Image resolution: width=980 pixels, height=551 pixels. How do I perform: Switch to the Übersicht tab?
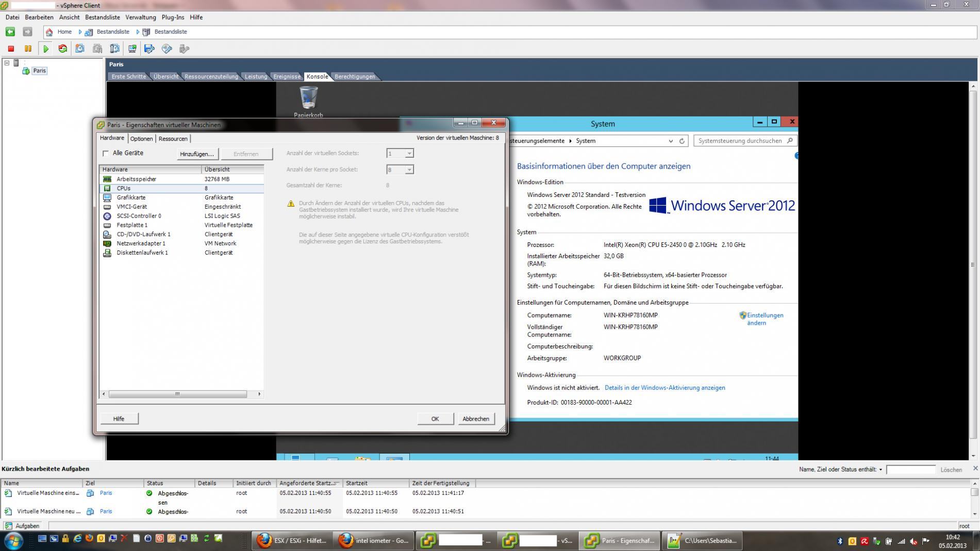click(x=165, y=76)
